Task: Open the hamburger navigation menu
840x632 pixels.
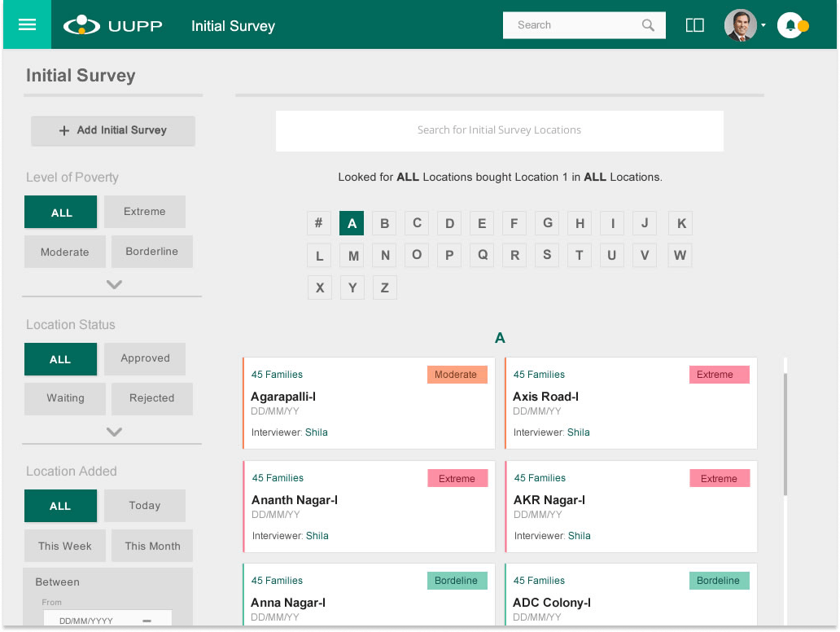Action: [x=27, y=23]
